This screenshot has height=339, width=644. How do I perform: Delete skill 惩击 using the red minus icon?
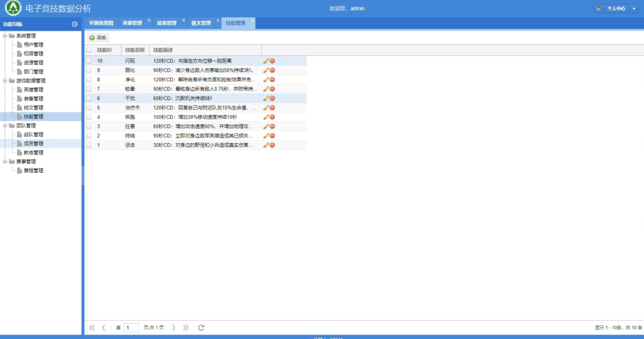point(272,145)
